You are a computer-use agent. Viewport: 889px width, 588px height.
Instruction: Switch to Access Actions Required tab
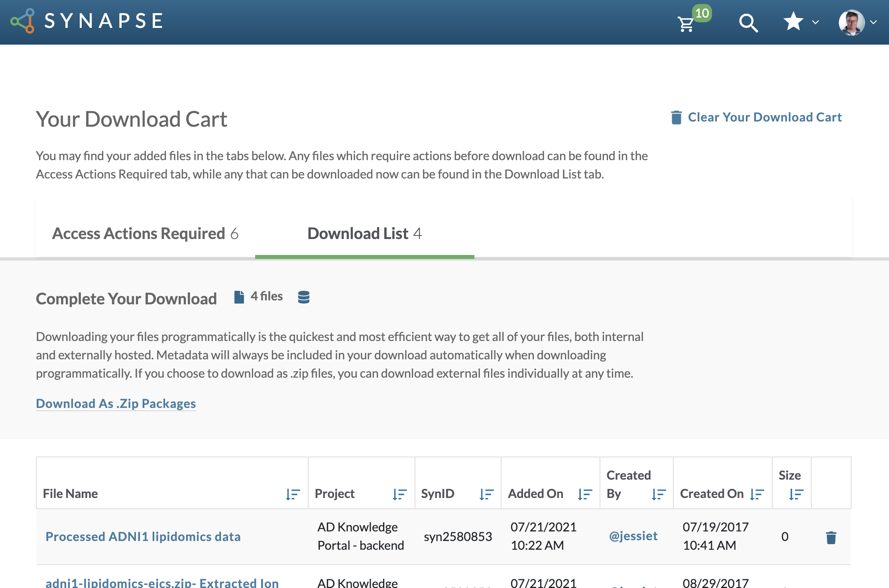(145, 233)
